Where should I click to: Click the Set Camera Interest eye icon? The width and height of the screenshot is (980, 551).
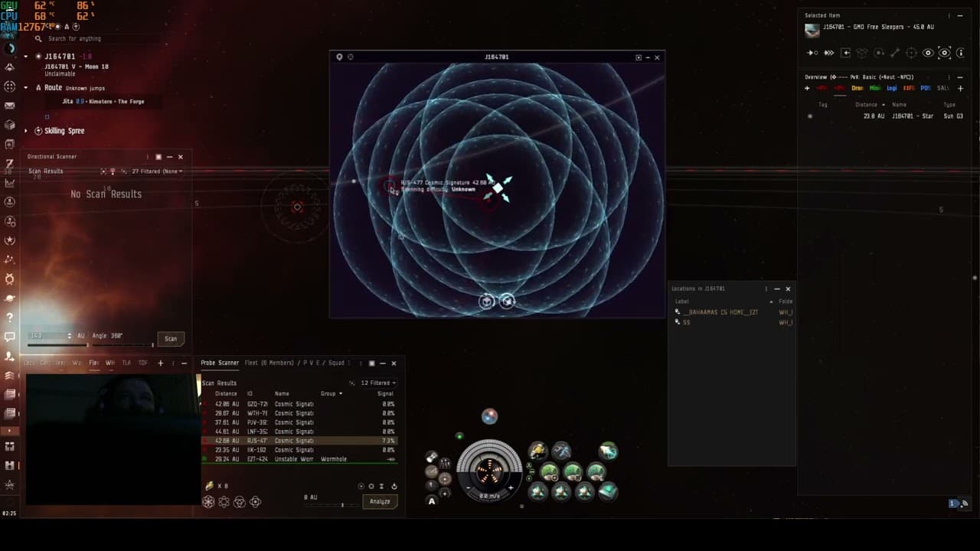[x=945, y=53]
